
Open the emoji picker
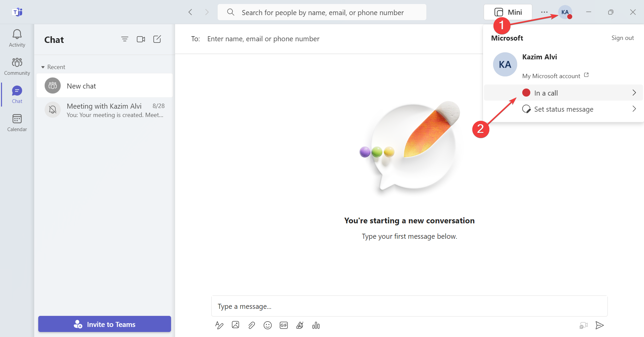(268, 325)
